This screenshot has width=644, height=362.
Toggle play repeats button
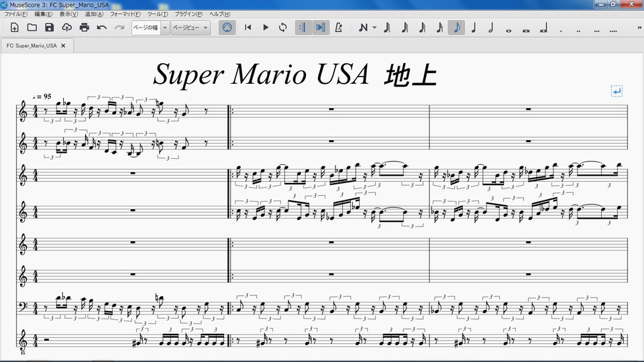click(303, 27)
